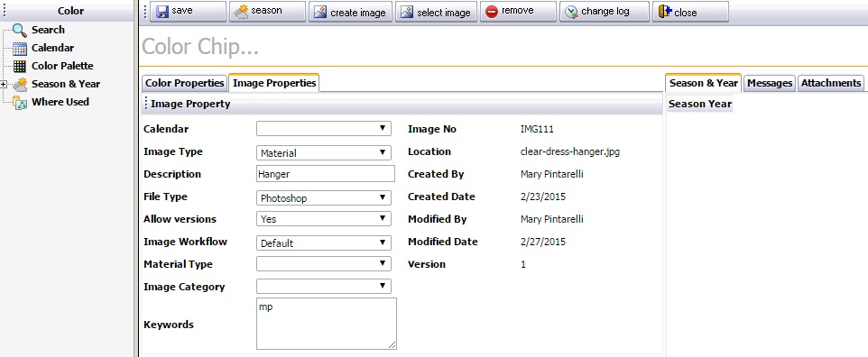Click the Created By value Mary Pintarelli
This screenshot has height=357, width=868.
point(552,174)
